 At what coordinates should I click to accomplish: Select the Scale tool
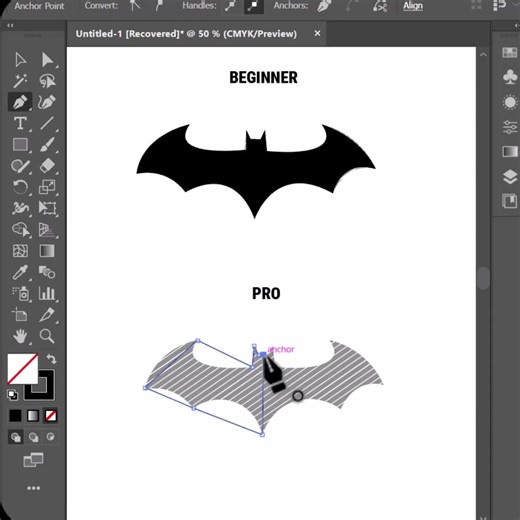click(x=47, y=187)
